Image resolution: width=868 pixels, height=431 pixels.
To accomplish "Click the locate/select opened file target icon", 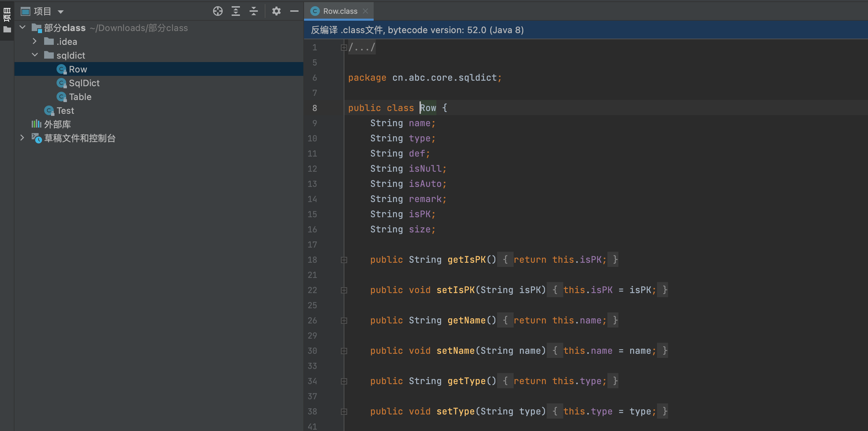I will (218, 11).
